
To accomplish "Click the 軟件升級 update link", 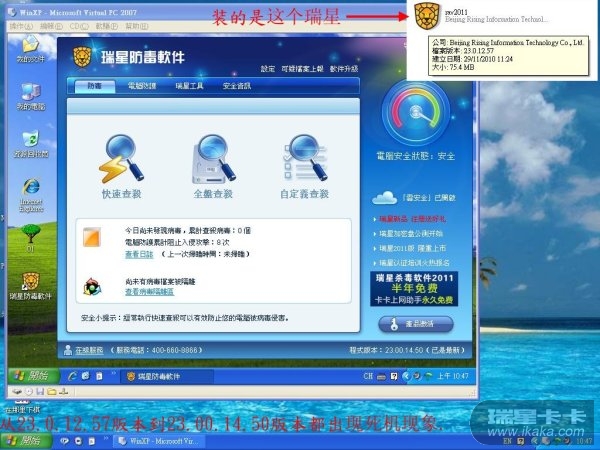I will pyautogui.click(x=344, y=69).
